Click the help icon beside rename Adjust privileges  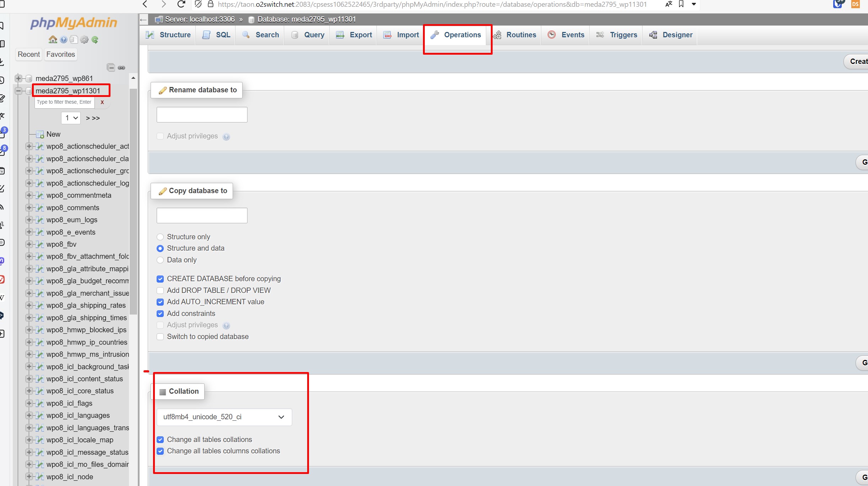[x=226, y=137]
